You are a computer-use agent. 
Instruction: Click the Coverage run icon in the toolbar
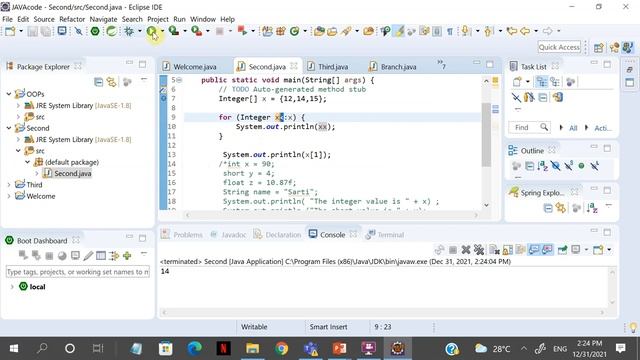[174, 31]
